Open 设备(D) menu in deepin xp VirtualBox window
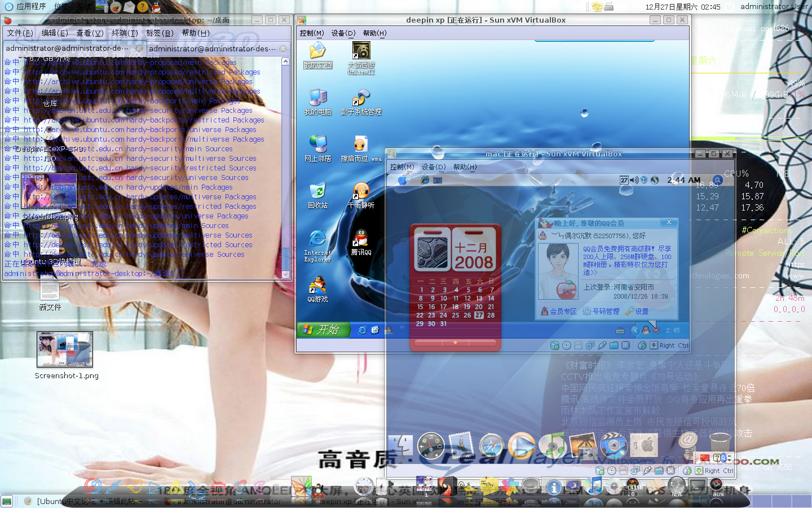This screenshot has height=508, width=812. 343,33
